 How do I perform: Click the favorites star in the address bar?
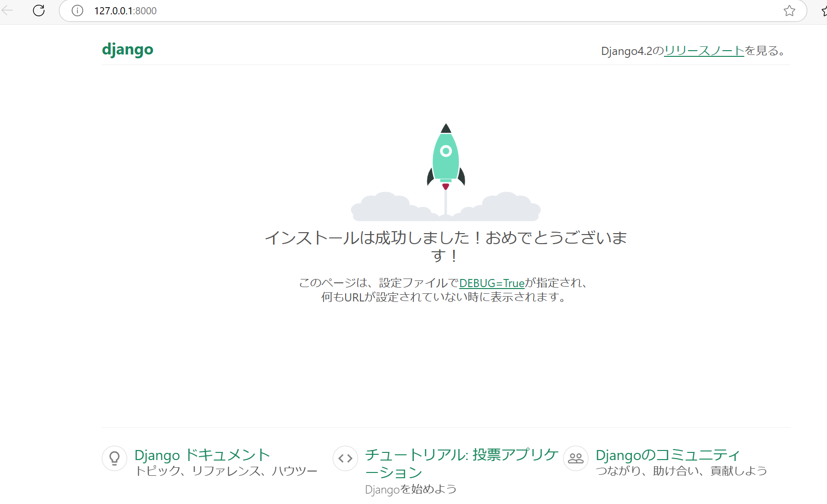pyautogui.click(x=789, y=11)
